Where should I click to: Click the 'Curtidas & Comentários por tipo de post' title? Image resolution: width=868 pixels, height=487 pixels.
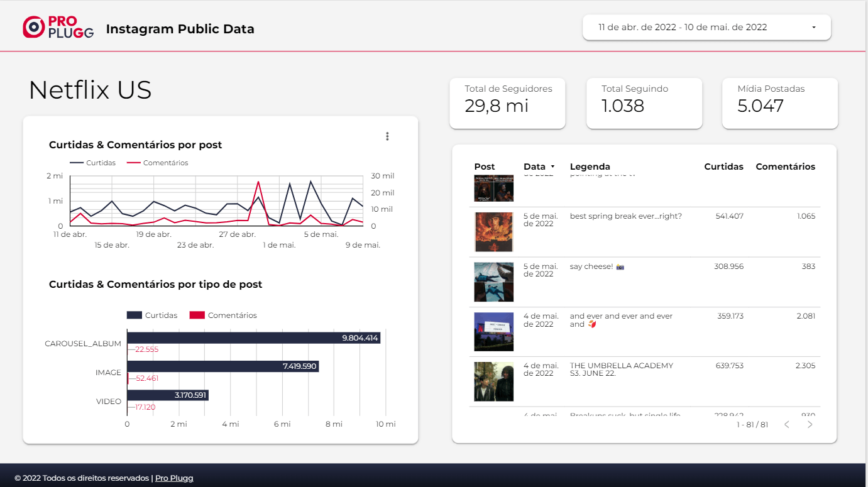pyautogui.click(x=156, y=285)
